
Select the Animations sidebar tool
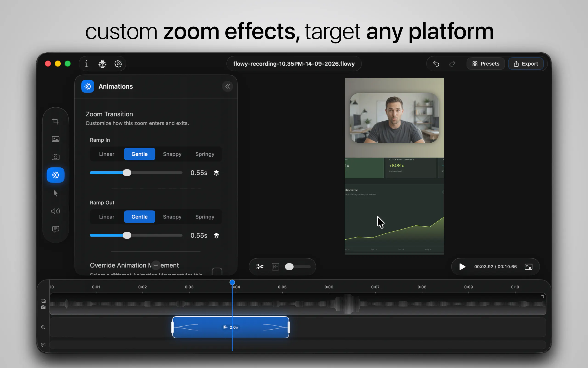[56, 175]
